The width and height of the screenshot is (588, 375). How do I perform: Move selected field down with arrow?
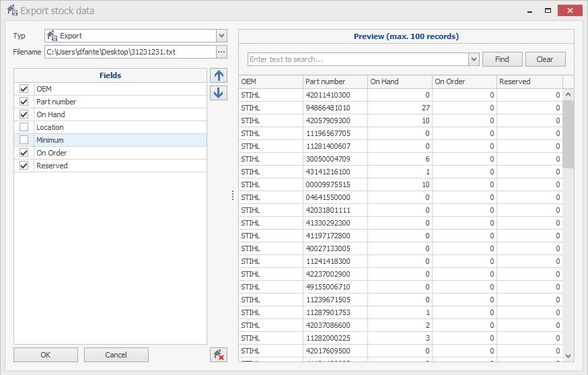coord(219,93)
